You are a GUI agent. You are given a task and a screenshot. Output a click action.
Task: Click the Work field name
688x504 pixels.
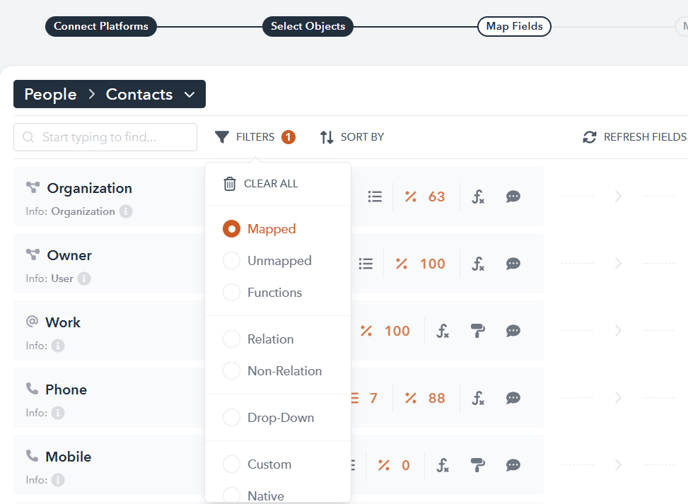tap(63, 322)
